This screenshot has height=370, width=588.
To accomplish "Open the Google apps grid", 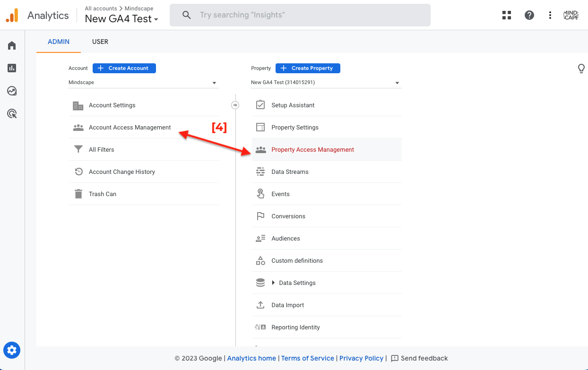I will coord(506,15).
